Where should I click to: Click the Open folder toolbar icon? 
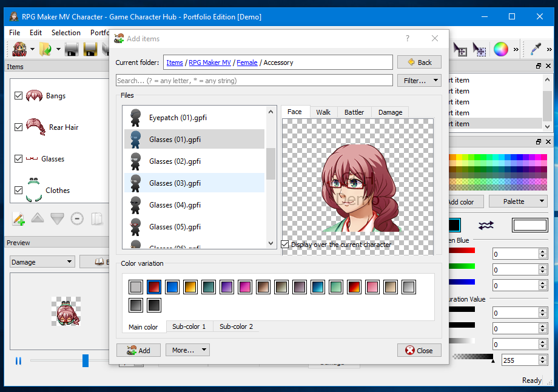pyautogui.click(x=45, y=49)
